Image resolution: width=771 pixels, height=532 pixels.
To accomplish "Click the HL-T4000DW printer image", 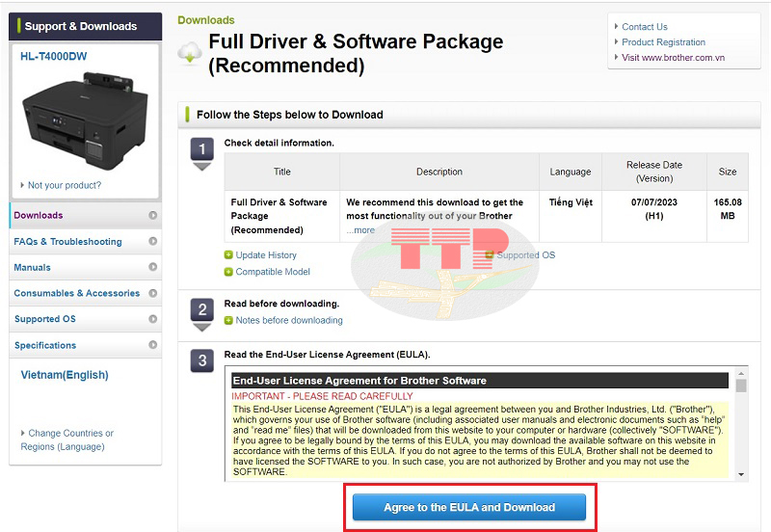I will [x=85, y=121].
